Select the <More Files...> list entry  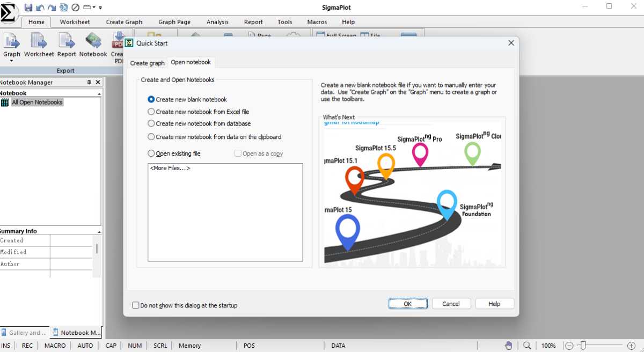(x=170, y=168)
